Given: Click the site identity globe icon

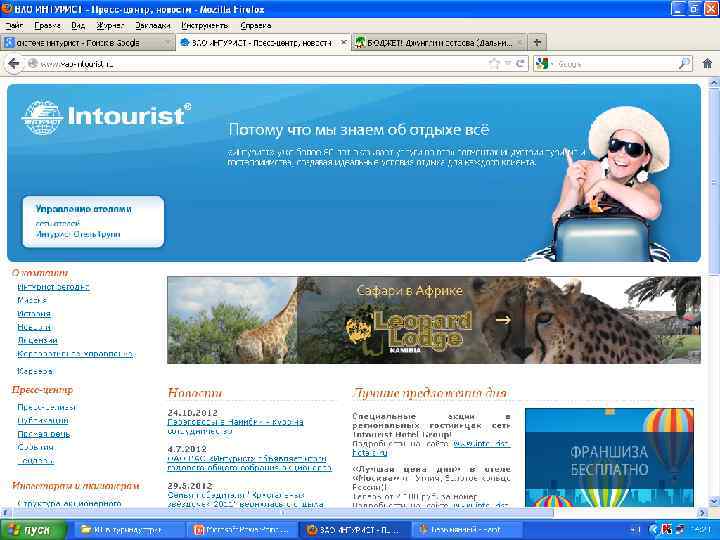Looking at the screenshot, I should tap(32, 63).
